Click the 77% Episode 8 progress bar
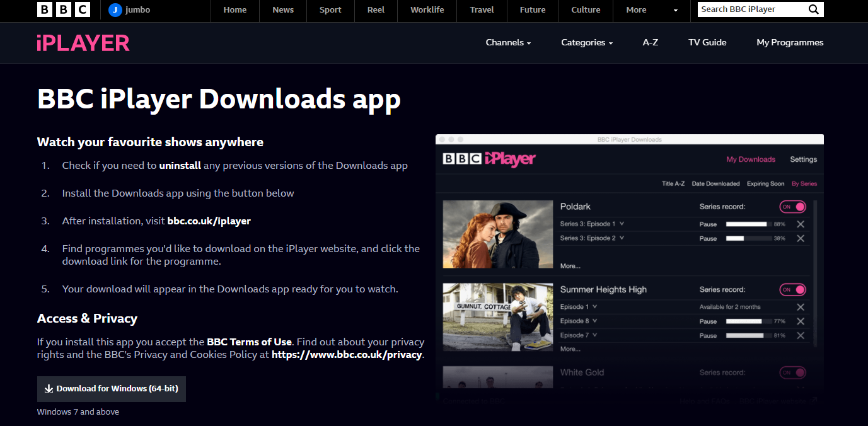 [x=749, y=321]
